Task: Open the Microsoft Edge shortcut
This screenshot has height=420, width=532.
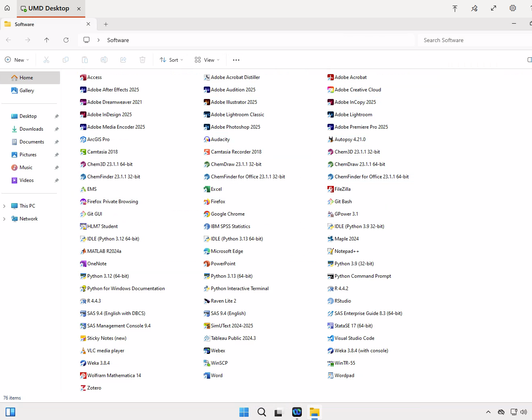Action: coord(223,251)
